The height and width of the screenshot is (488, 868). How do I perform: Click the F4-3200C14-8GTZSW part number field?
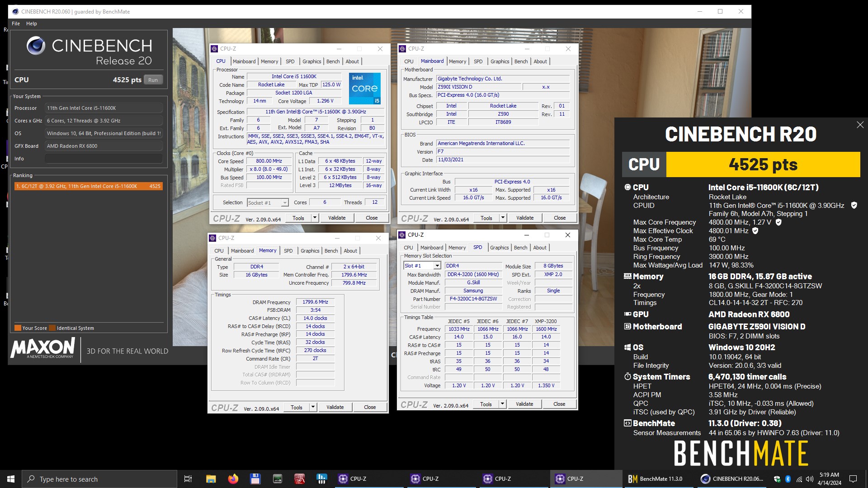coord(473,299)
